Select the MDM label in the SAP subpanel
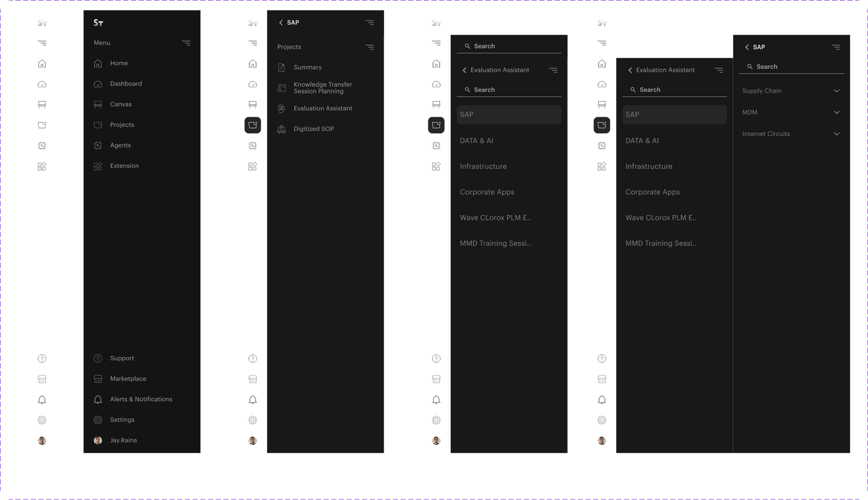The height and width of the screenshot is (500, 868). pyautogui.click(x=750, y=112)
